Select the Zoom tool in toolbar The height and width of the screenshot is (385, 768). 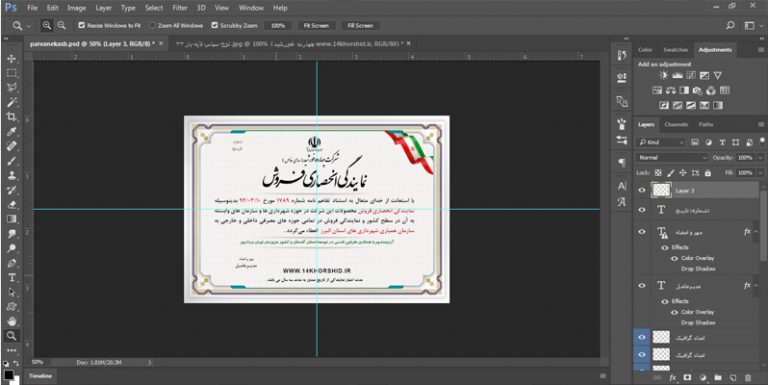click(x=11, y=336)
